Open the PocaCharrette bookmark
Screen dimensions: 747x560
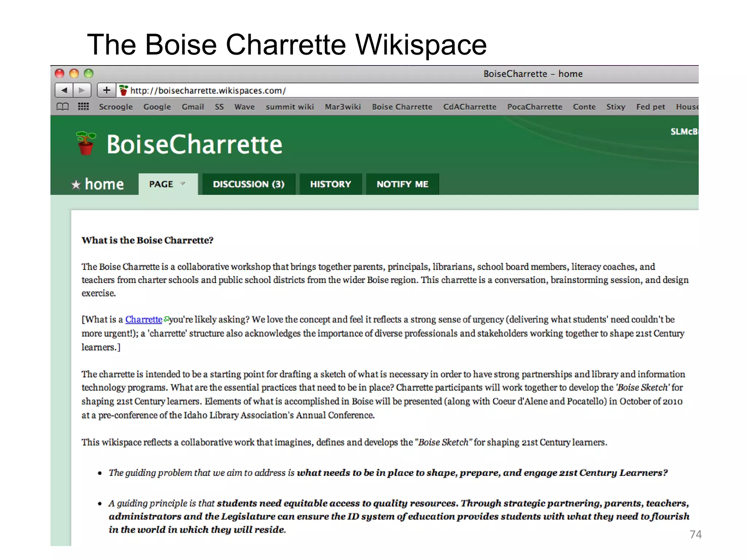[x=534, y=107]
